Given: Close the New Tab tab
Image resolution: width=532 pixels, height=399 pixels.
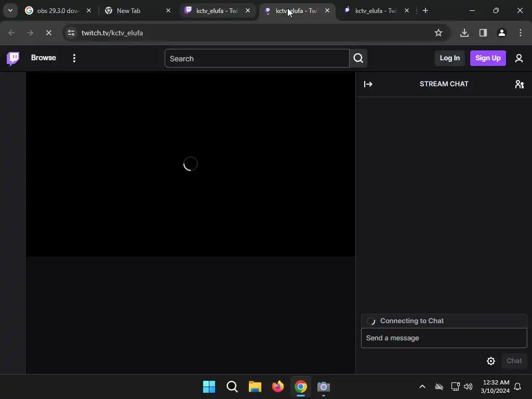Looking at the screenshot, I should (x=168, y=10).
